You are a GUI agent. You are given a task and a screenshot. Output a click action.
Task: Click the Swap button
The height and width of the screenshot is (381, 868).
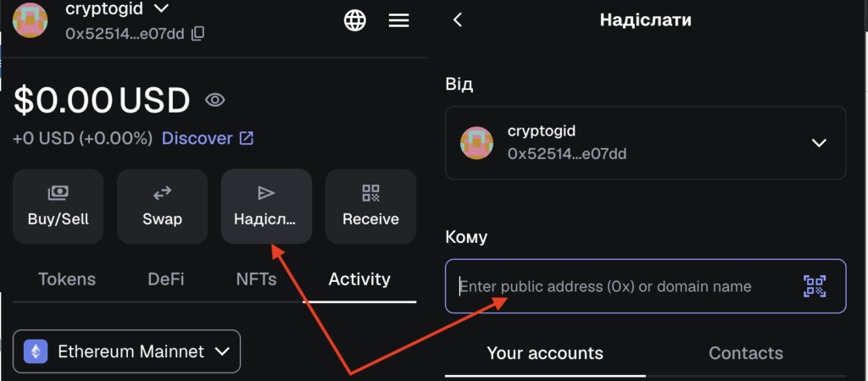pyautogui.click(x=162, y=207)
